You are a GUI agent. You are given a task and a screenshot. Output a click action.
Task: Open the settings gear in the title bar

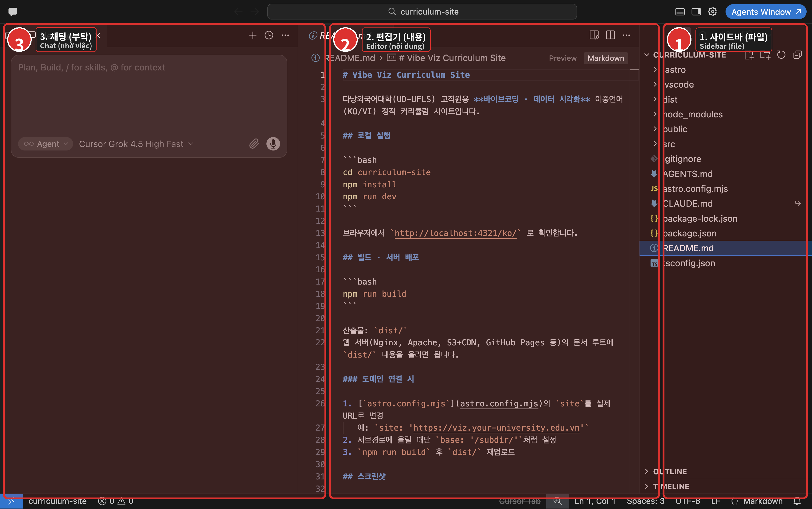coord(712,12)
